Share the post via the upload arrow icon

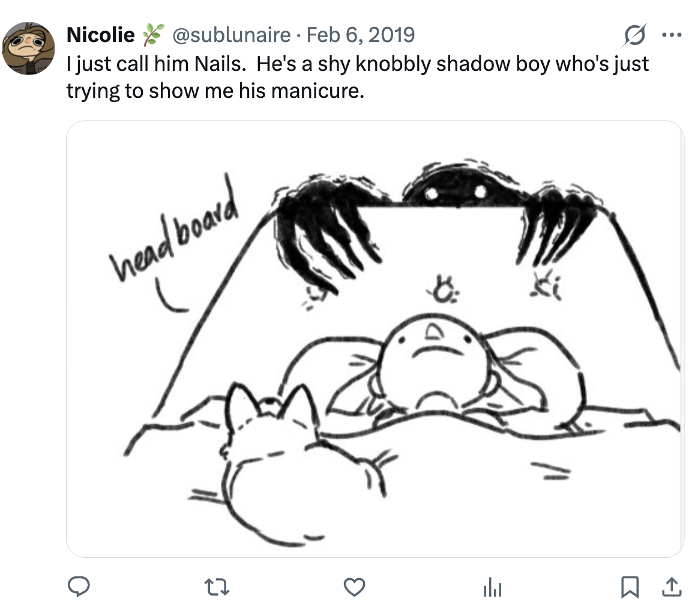(670, 587)
